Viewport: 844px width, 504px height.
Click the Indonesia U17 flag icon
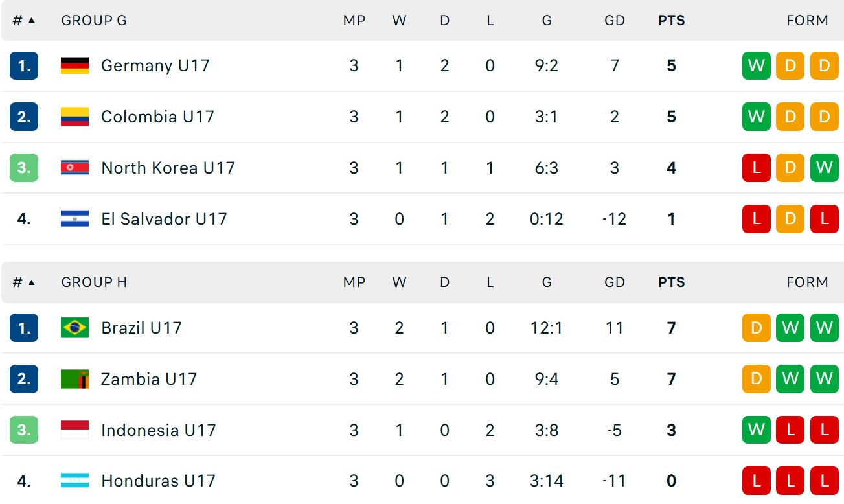[x=74, y=430]
